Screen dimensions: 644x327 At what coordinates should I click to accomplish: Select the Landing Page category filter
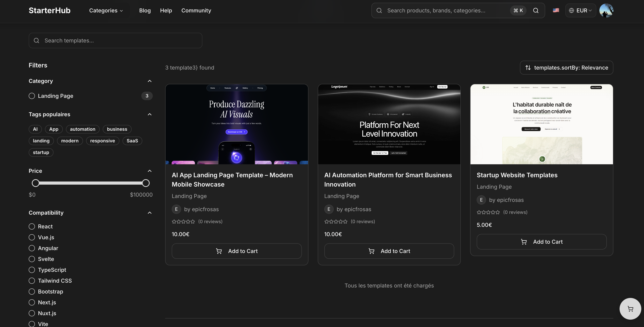(32, 96)
